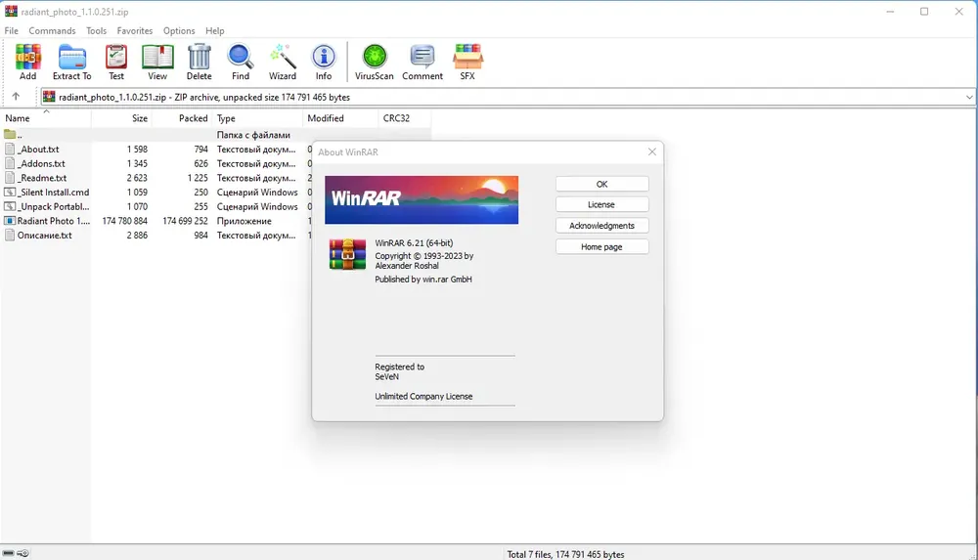Click the 1 598 size of _About.txt

pyautogui.click(x=137, y=150)
